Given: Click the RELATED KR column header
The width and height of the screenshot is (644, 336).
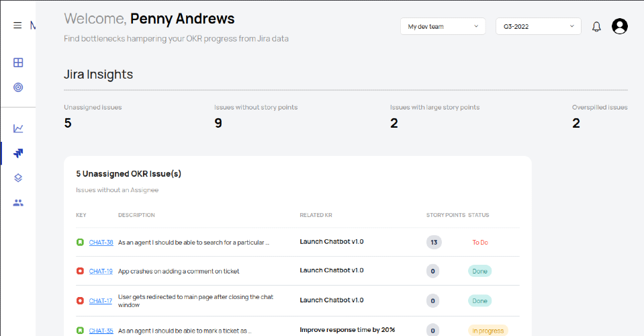Looking at the screenshot, I should [316, 215].
